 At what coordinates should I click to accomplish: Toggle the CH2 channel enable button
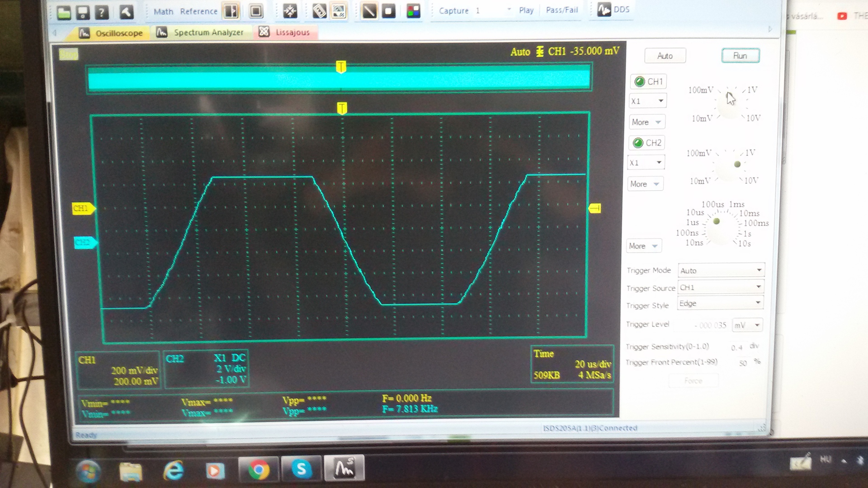click(647, 143)
